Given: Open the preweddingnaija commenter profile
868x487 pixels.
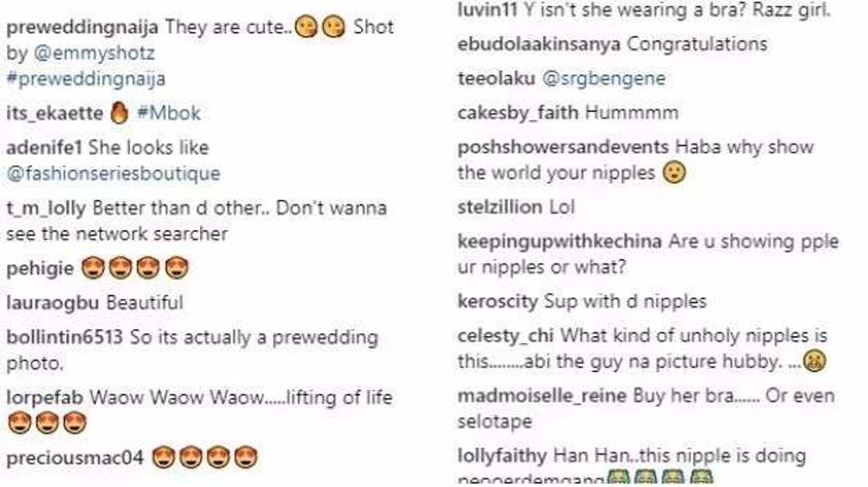Looking at the screenshot, I should tap(82, 28).
